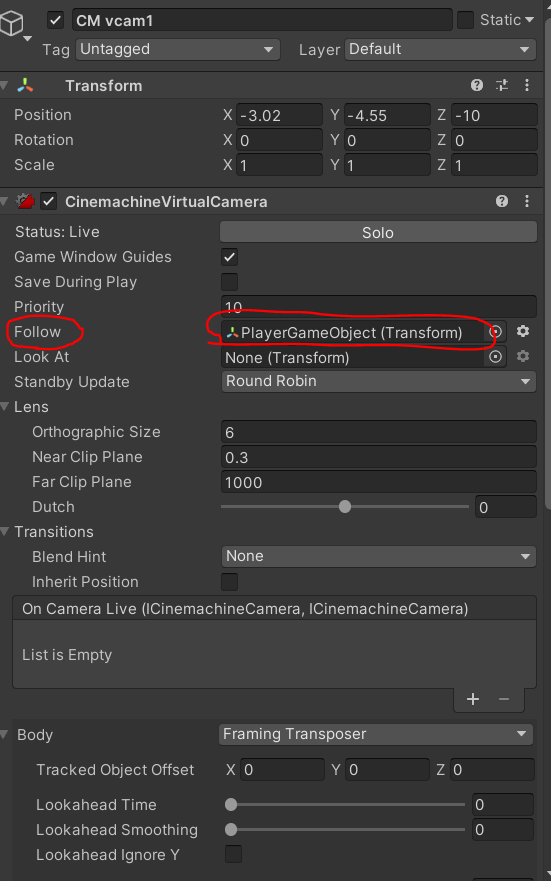This screenshot has height=881, width=551.
Task: Edit Lookahead Time value field
Action: click(x=503, y=805)
